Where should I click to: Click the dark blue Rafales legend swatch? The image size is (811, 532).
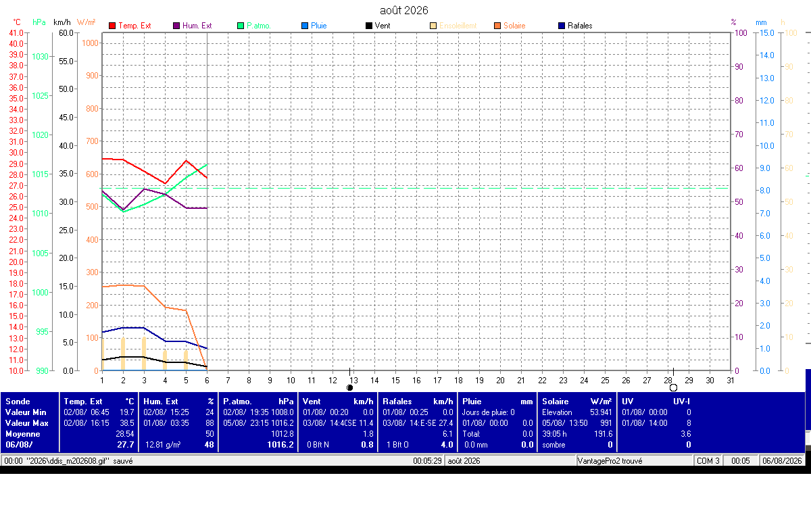coord(562,26)
